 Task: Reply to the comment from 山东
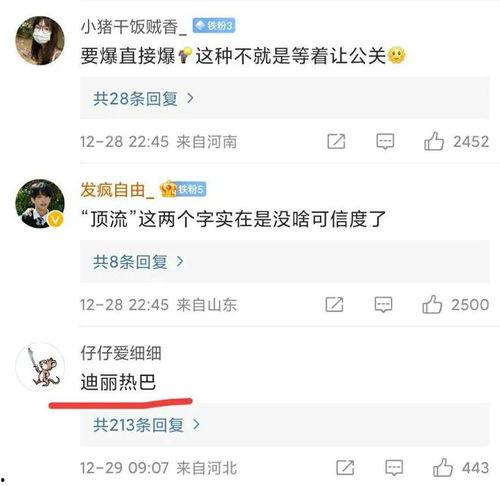tap(383, 304)
